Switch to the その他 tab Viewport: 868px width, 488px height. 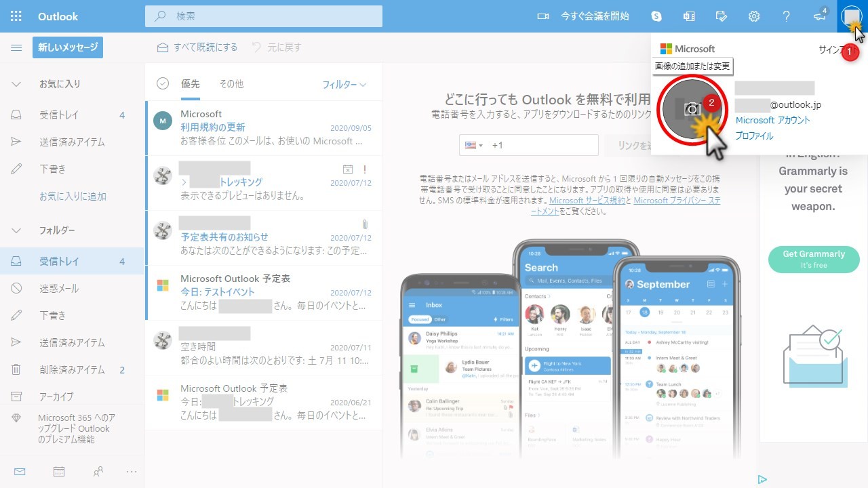231,84
